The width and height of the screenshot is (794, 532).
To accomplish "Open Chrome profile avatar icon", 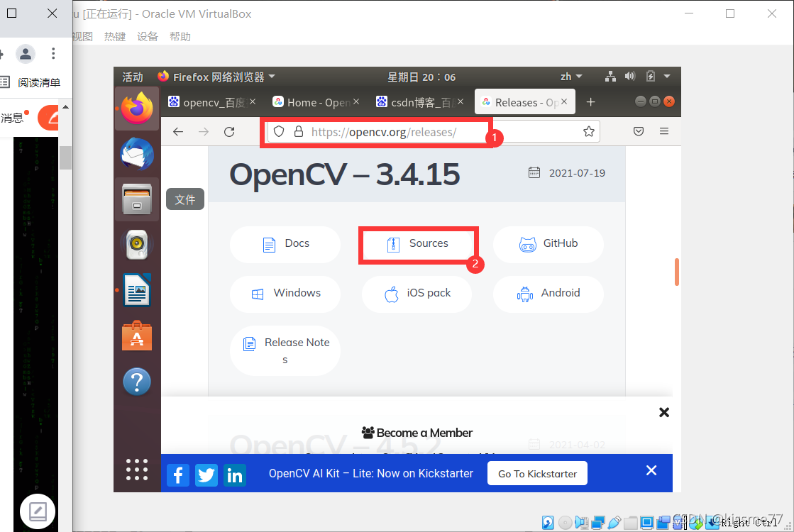I will click(x=26, y=54).
